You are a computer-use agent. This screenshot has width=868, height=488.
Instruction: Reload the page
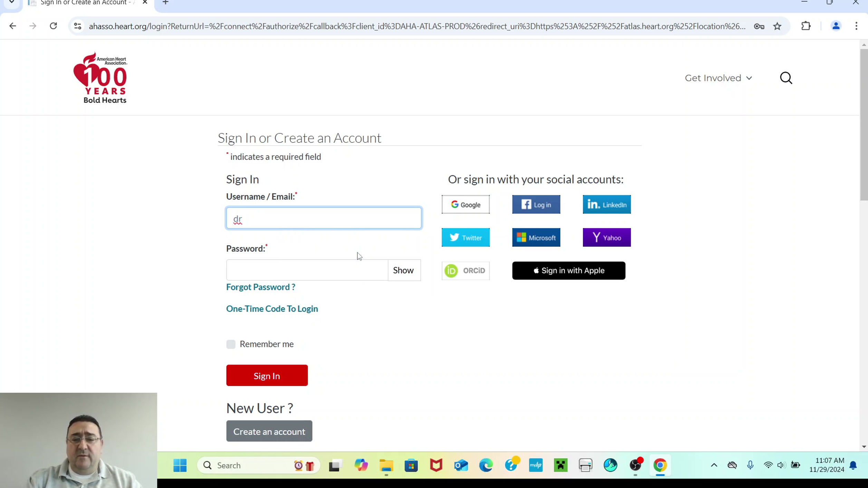point(53,26)
